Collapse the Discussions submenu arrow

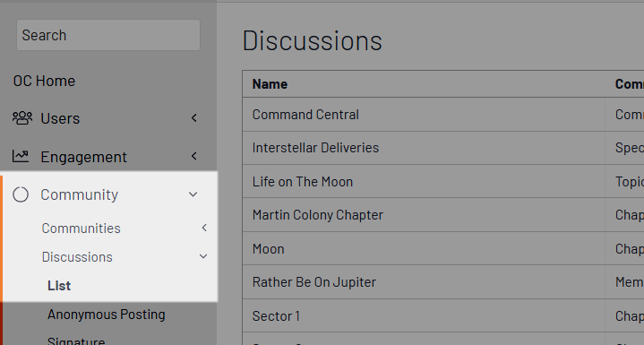click(203, 256)
